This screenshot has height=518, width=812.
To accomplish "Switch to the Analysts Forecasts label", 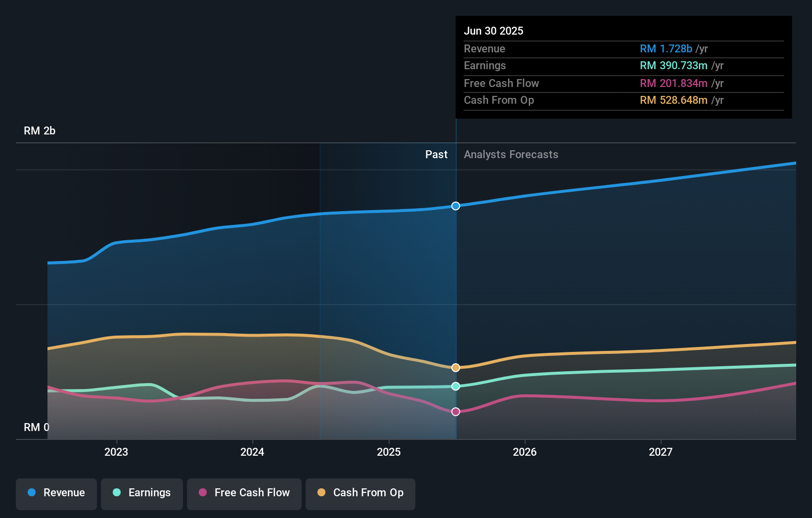I will (511, 154).
